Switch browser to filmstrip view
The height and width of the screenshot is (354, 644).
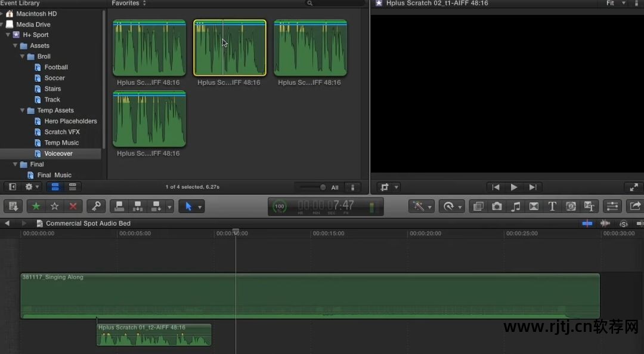pyautogui.click(x=55, y=187)
